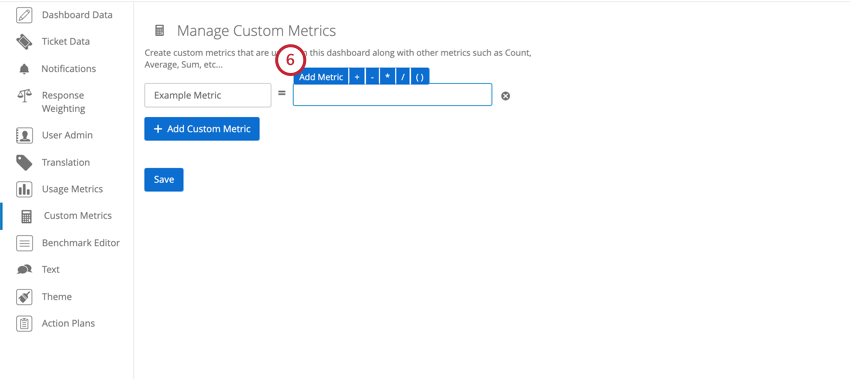Click the Ticket Data ticket icon

[x=24, y=42]
